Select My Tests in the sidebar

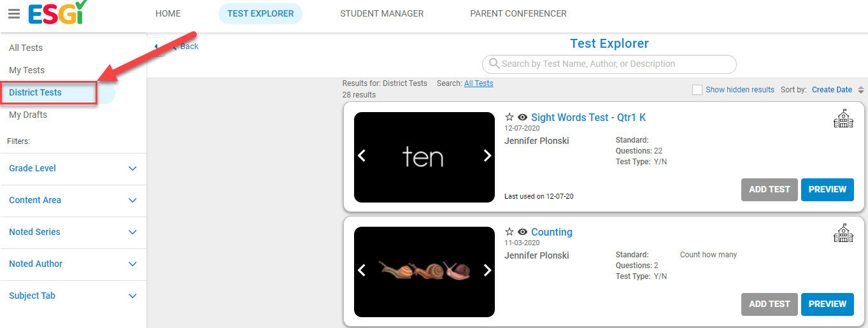(27, 70)
